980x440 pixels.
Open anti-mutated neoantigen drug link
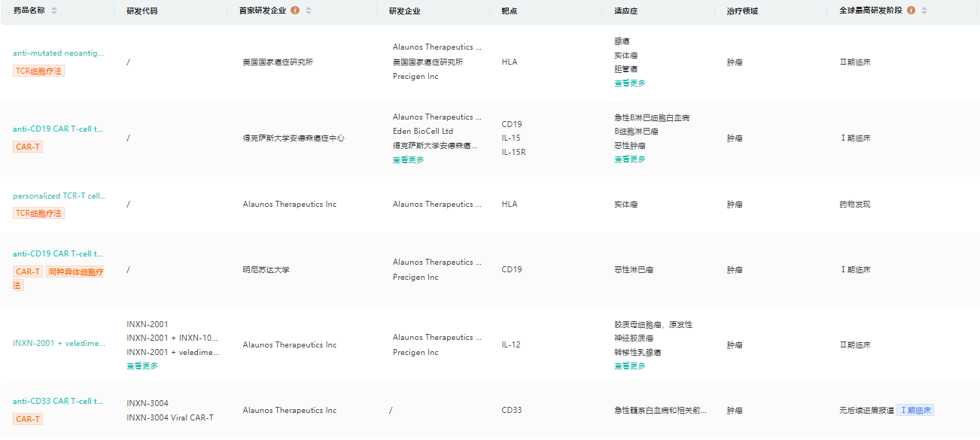(x=59, y=53)
